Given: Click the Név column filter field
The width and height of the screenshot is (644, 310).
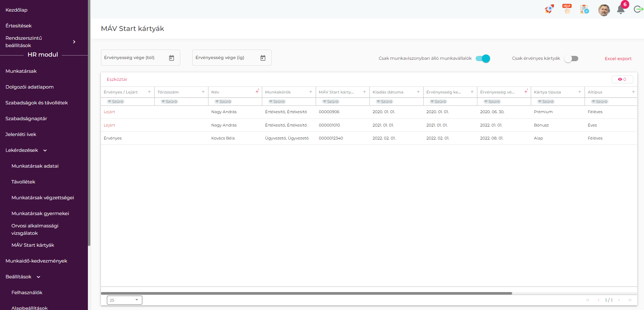Looking at the screenshot, I should click(224, 102).
